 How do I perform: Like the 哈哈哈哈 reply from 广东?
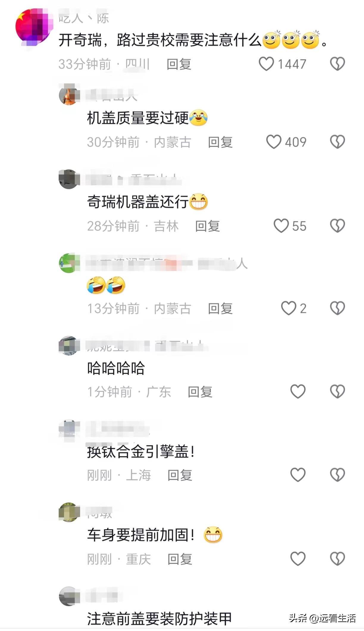[x=298, y=391]
